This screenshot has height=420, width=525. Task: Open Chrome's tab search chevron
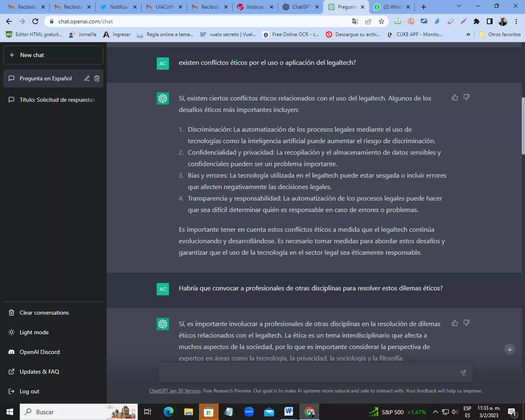(x=459, y=7)
